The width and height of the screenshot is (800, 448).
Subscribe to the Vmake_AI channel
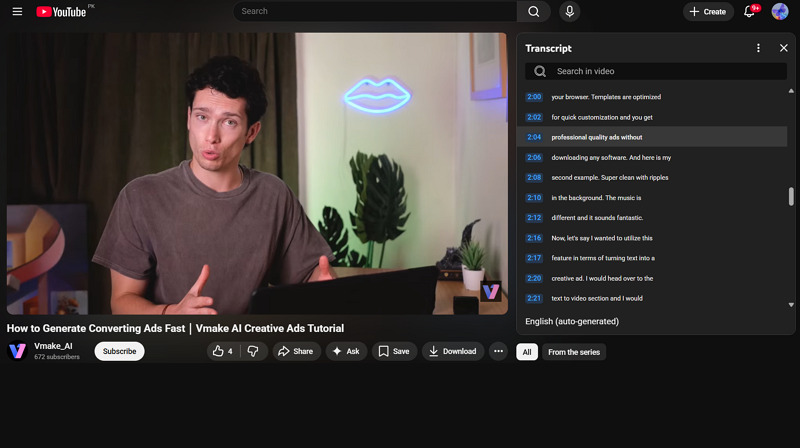(x=119, y=351)
